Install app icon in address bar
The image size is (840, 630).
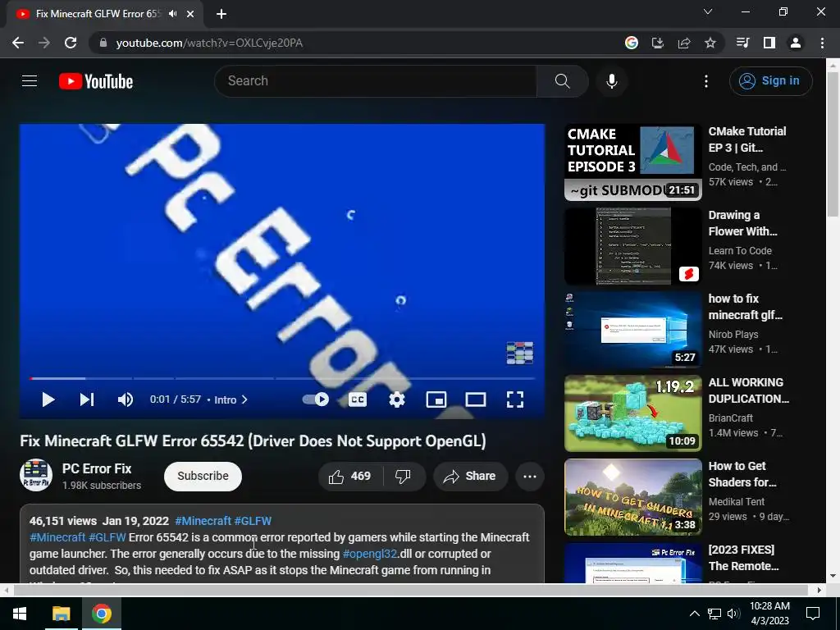(658, 43)
